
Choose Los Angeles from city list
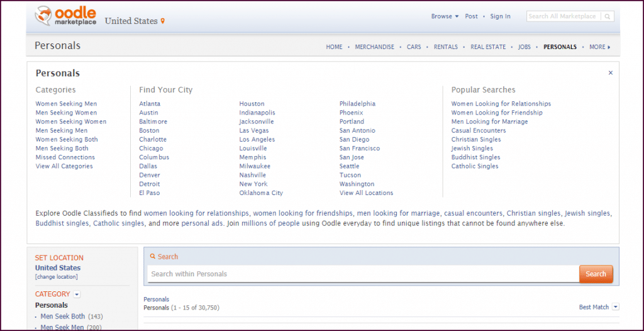(x=257, y=140)
